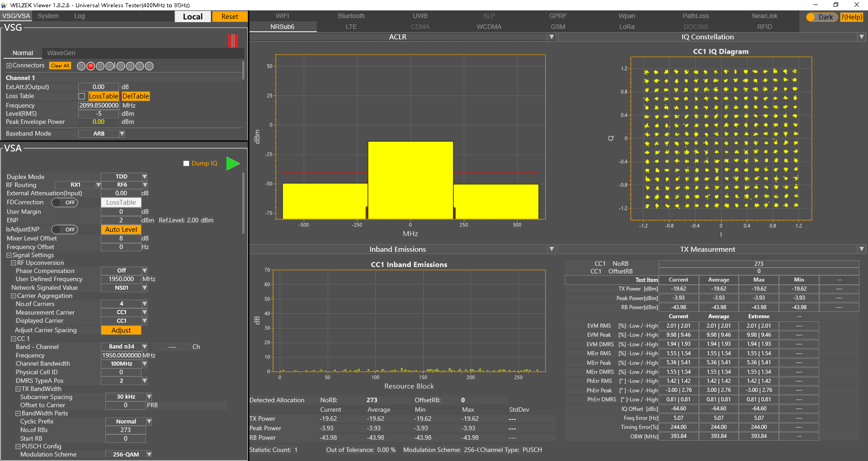
Task: Click the DelTable button
Action: pos(136,96)
